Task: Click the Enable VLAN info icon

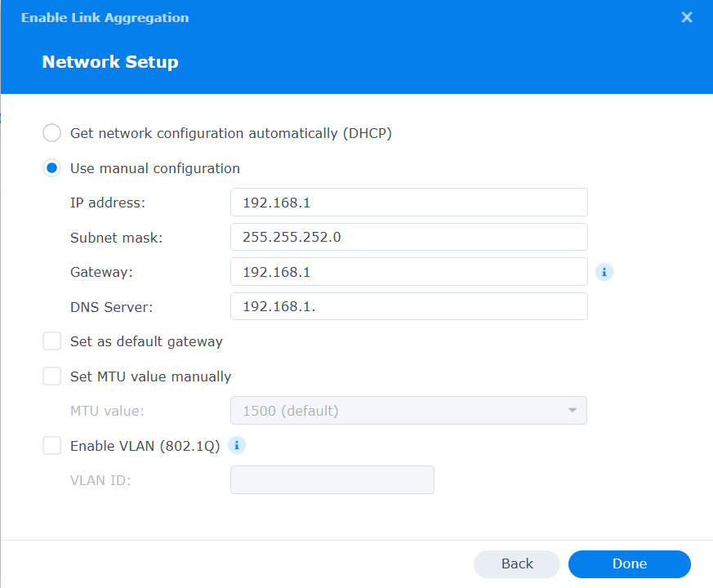Action: pos(237,445)
